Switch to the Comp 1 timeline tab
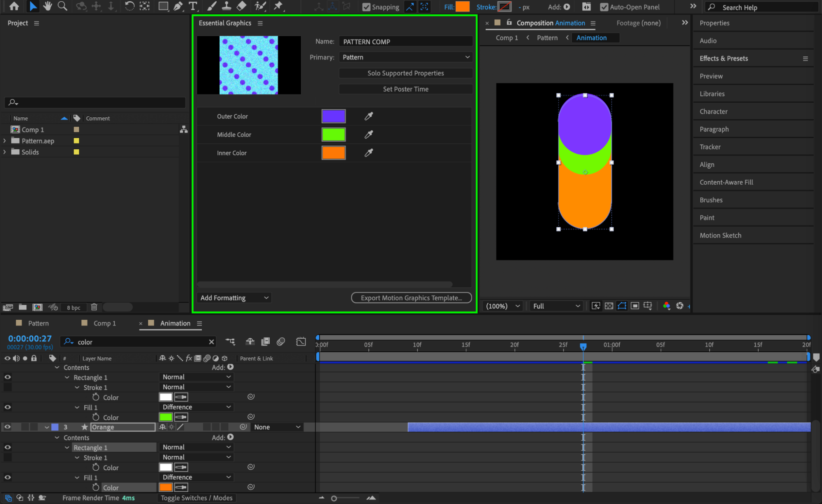Viewport: 822px width, 504px height. [x=104, y=323]
